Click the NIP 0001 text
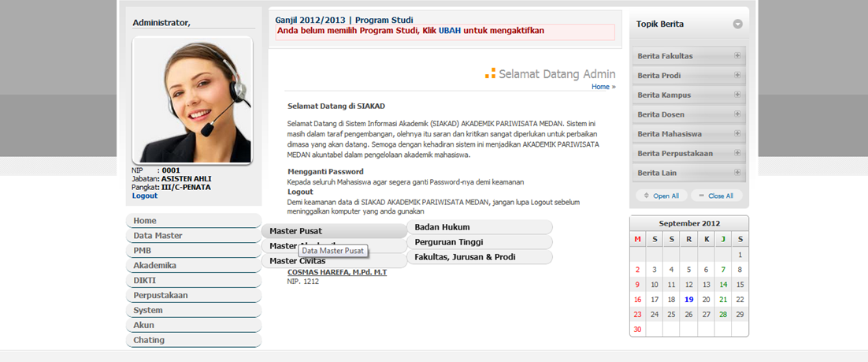This screenshot has height=362, width=868. pos(156,170)
